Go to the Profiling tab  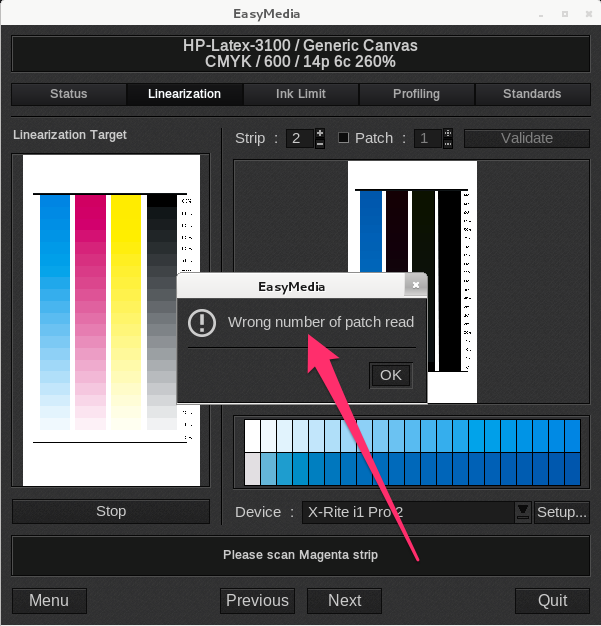pyautogui.click(x=416, y=94)
